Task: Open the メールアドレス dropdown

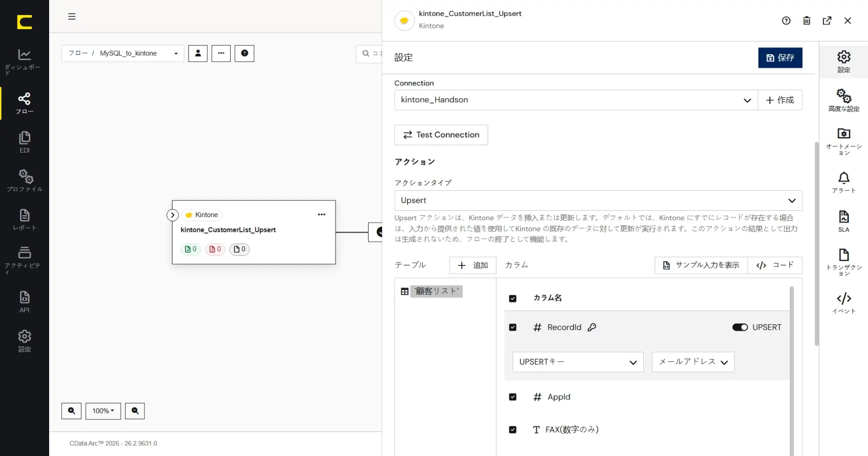Action: click(693, 362)
